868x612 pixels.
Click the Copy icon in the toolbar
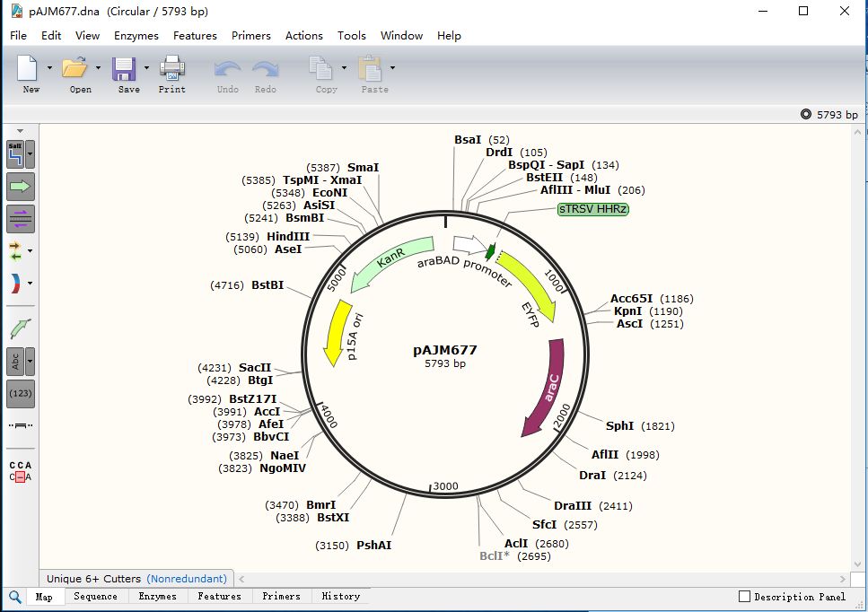click(320, 68)
